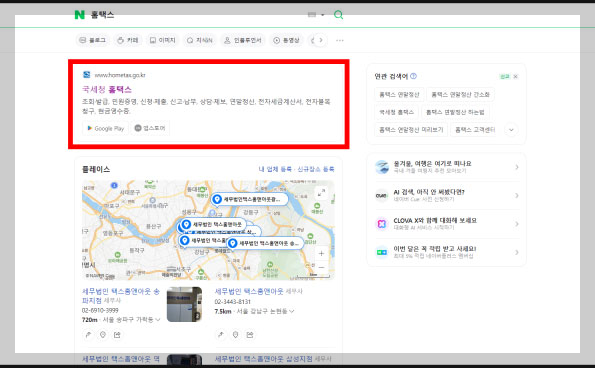Click the 홈택스 연말정산 related keyword
This screenshot has height=368, width=595.
(x=399, y=94)
